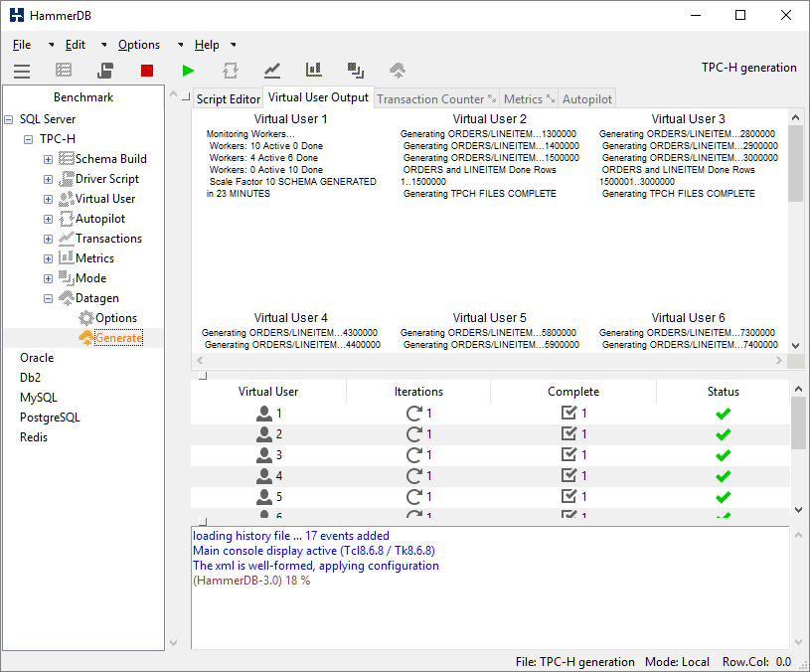Select the Driver Script tree icon
This screenshot has width=810, height=672.
67,179
